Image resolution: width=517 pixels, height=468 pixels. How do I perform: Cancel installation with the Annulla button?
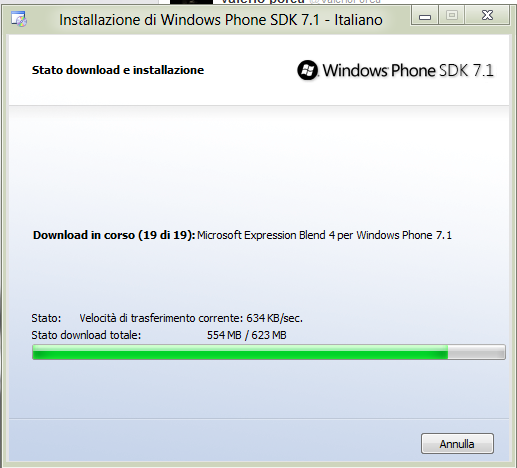[457, 444]
